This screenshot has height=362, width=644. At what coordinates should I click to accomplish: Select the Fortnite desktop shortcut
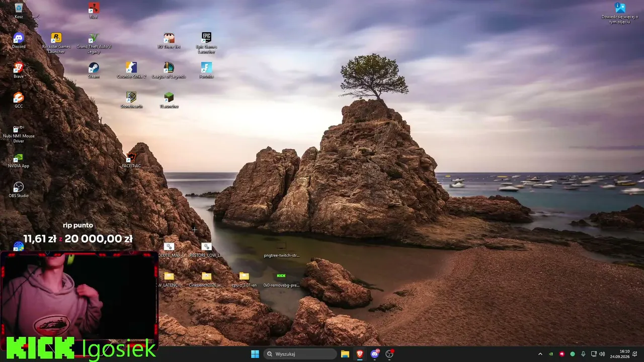(206, 70)
